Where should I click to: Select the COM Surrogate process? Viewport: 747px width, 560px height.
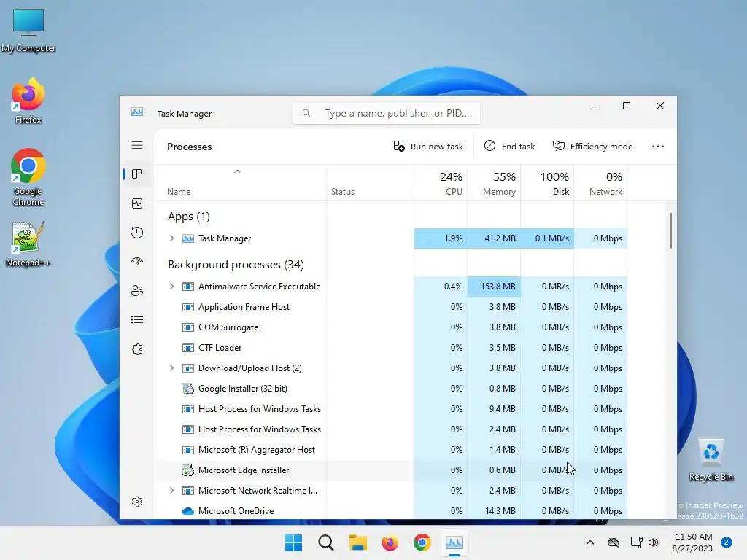point(391,327)
